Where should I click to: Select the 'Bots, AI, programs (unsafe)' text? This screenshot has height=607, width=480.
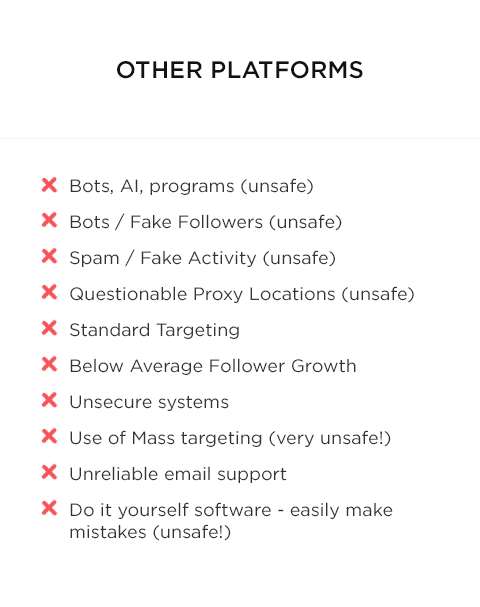pos(191,186)
